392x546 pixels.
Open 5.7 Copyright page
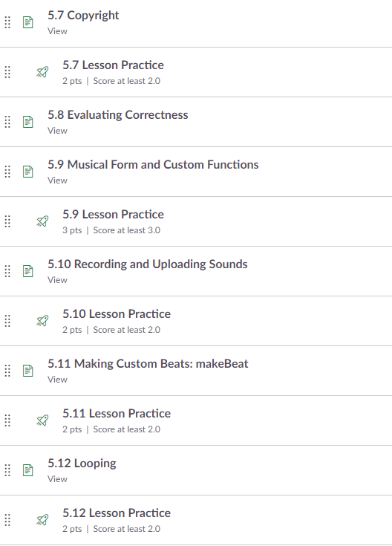click(x=83, y=16)
